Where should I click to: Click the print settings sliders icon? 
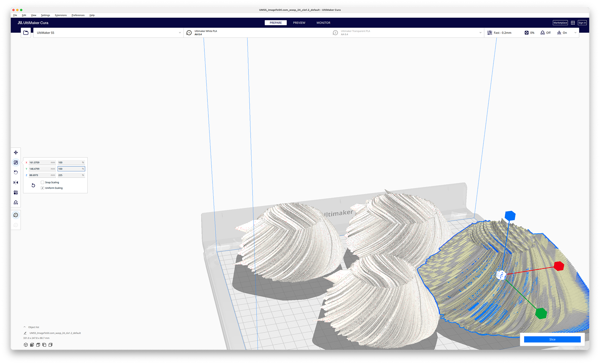[x=489, y=33]
